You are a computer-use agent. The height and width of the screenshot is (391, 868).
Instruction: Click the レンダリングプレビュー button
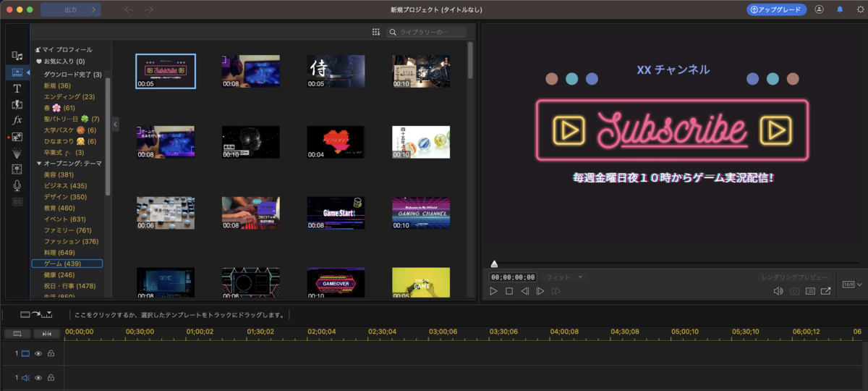click(796, 277)
